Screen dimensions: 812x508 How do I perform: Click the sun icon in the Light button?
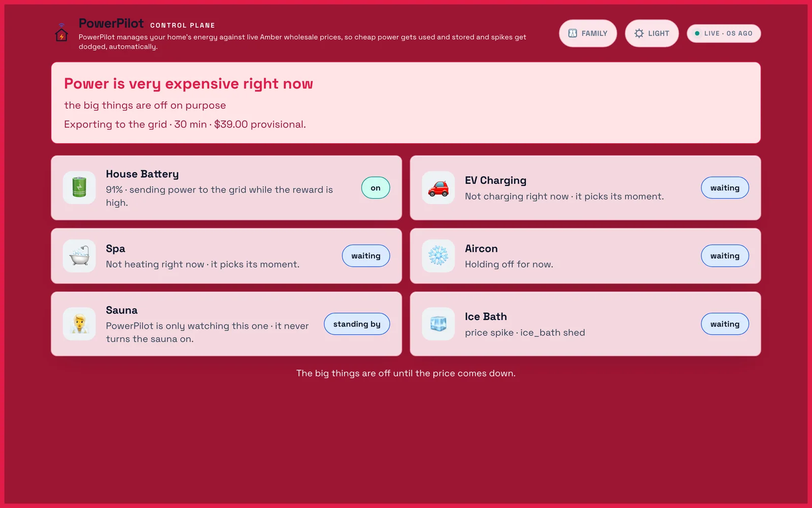pyautogui.click(x=639, y=33)
